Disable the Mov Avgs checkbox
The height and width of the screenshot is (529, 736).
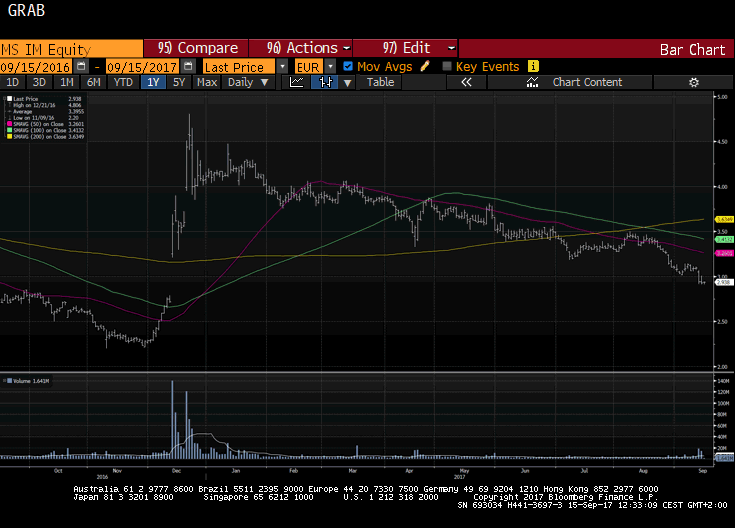pyautogui.click(x=347, y=67)
